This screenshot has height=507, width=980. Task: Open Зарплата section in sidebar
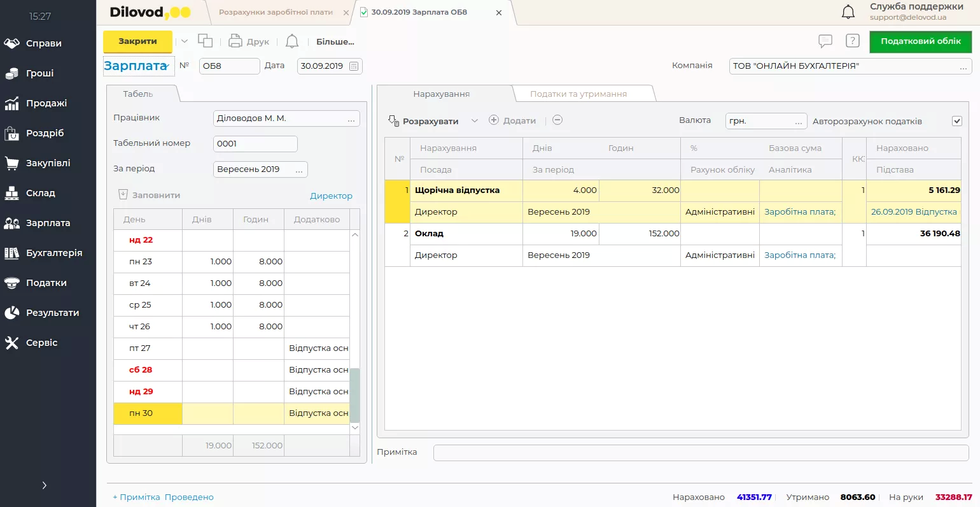[48, 223]
